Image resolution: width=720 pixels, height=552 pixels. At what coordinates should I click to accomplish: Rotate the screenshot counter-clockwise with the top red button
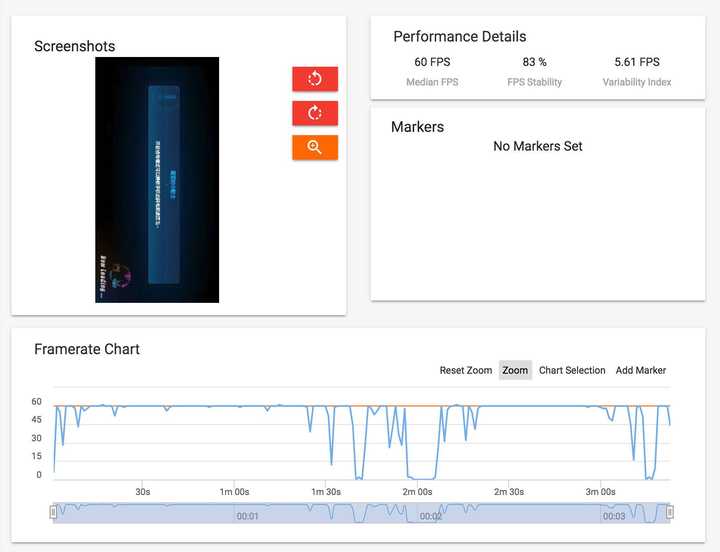(x=315, y=79)
